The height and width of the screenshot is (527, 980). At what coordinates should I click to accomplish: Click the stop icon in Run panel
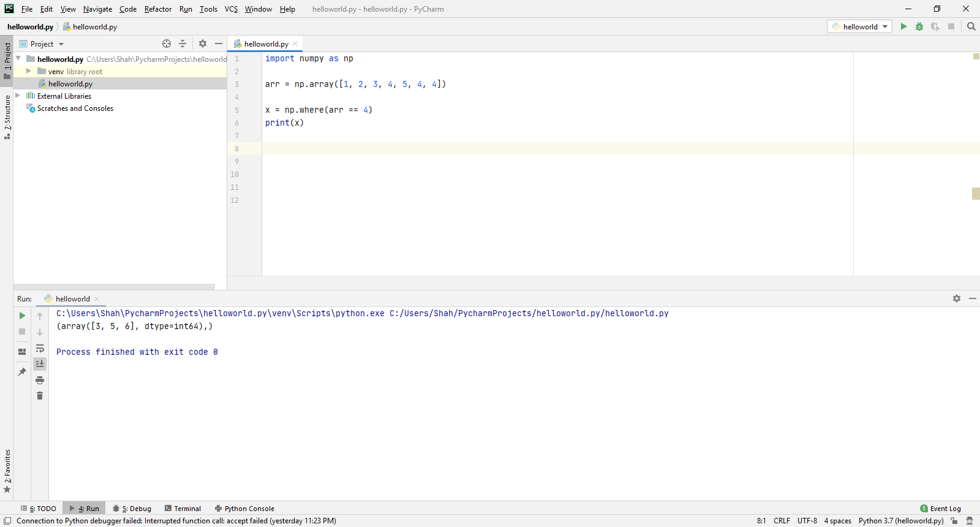[x=22, y=332]
